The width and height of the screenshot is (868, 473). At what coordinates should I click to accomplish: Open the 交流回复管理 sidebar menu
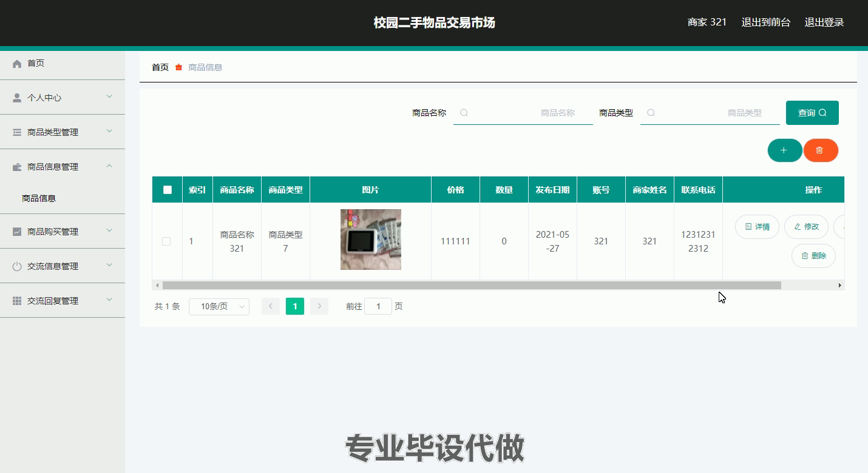point(63,301)
